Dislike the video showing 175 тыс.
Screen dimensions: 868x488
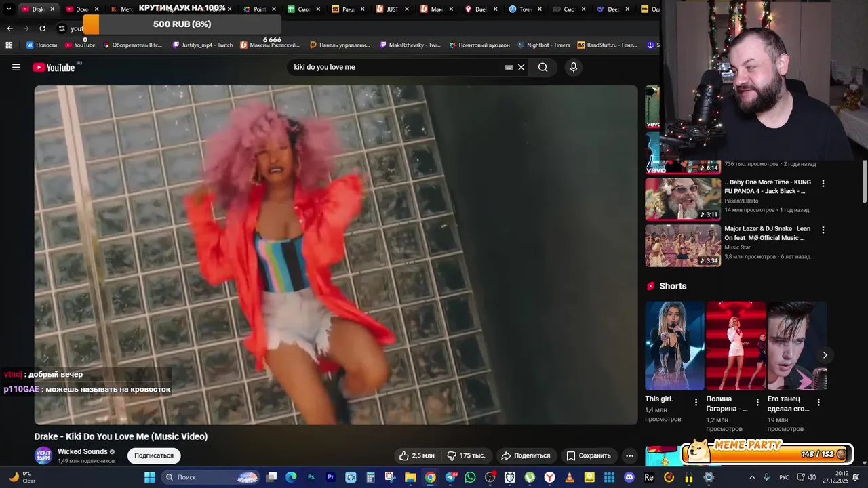[x=466, y=455]
